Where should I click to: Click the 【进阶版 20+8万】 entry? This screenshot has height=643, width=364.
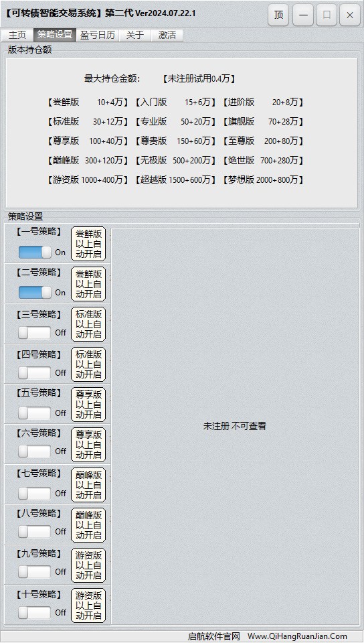point(263,102)
